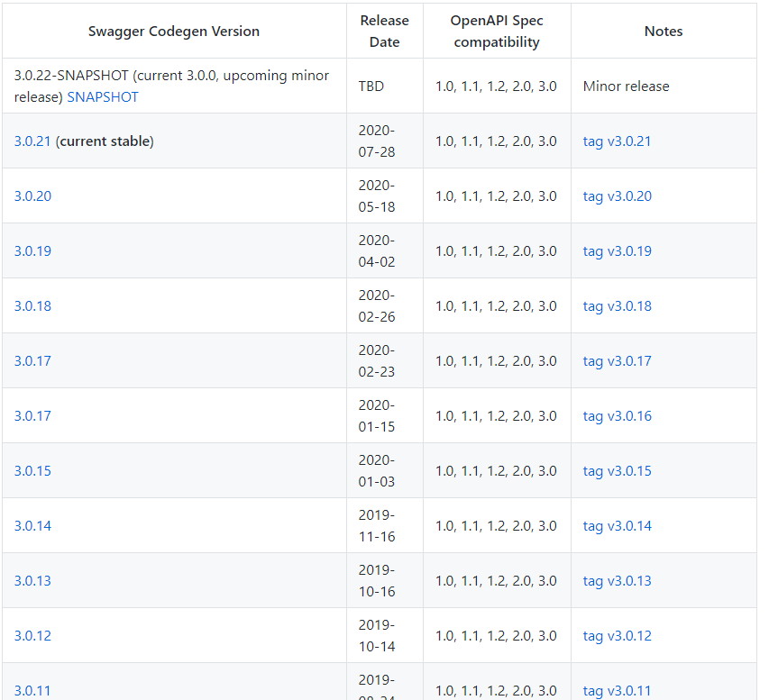The width and height of the screenshot is (769, 700).
Task: Open the tag v3.0.17 link
Action: (x=617, y=360)
